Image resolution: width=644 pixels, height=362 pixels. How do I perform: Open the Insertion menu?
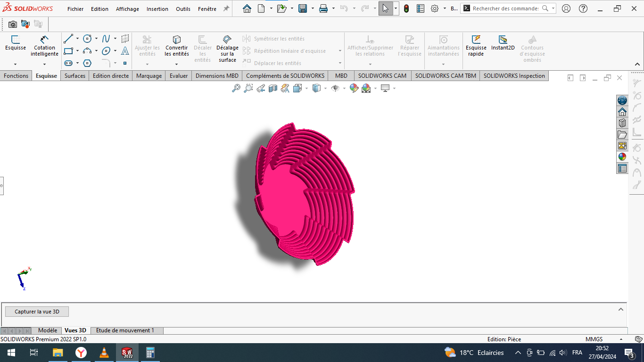(157, 8)
